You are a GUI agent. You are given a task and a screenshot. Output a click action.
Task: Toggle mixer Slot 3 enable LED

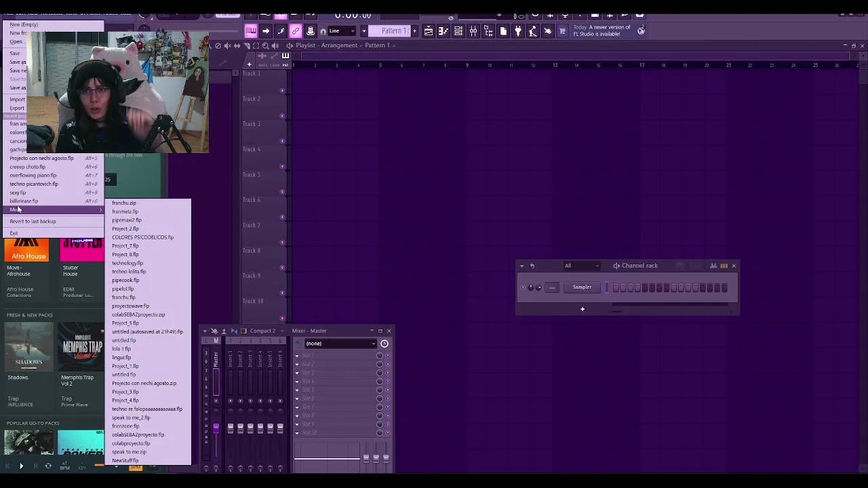pyautogui.click(x=388, y=373)
